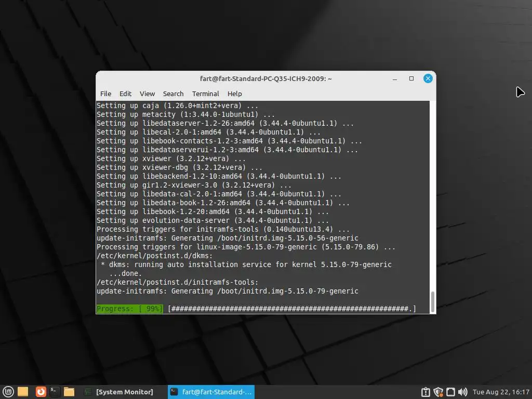Open the Edit menu in terminal
Viewport: 532px width, 399px height.
point(125,94)
